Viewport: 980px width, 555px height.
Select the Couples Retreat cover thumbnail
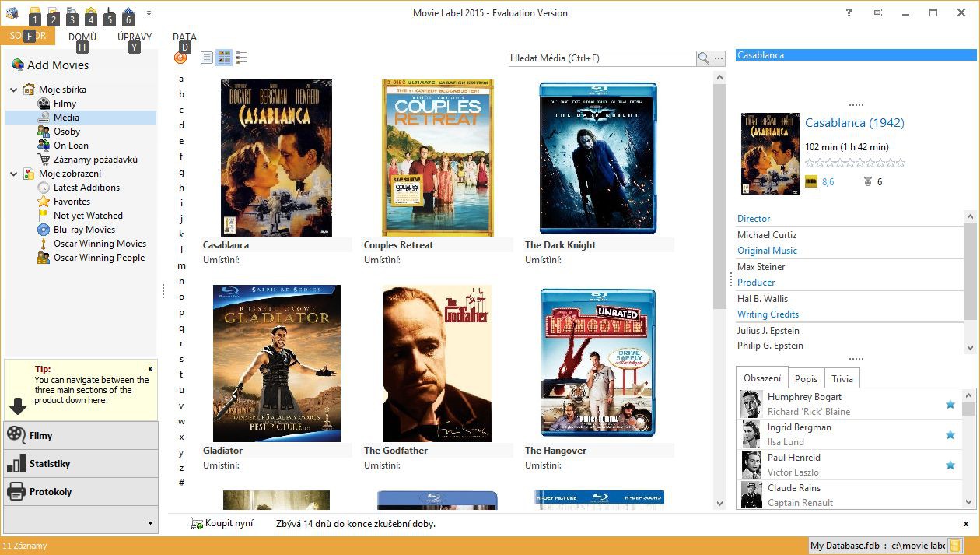coord(438,157)
